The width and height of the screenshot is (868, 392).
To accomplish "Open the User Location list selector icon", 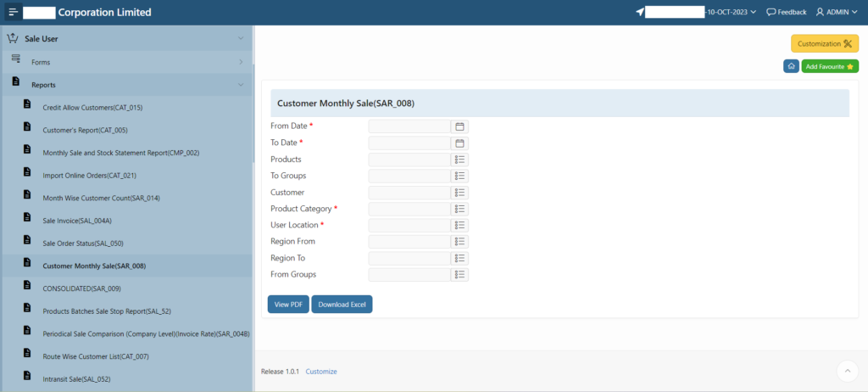I will (x=460, y=226).
